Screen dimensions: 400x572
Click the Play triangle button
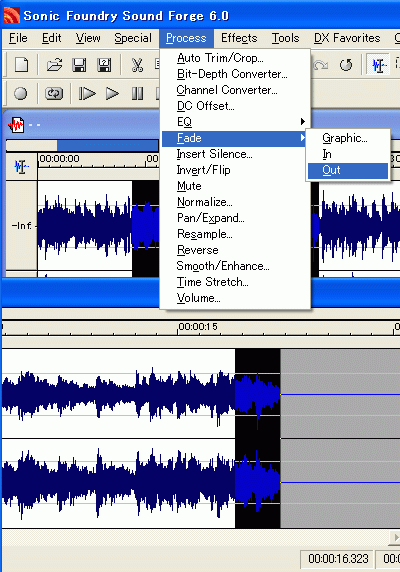click(x=112, y=93)
